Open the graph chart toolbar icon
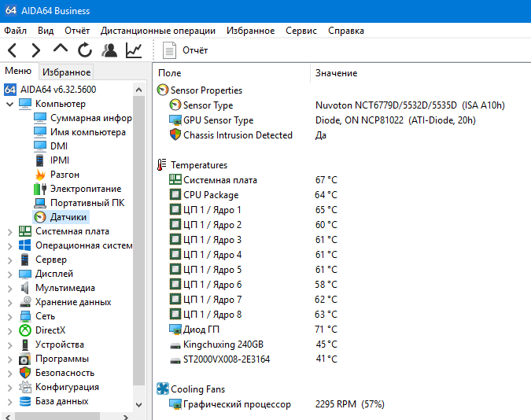The image size is (531, 420). pyautogui.click(x=134, y=50)
